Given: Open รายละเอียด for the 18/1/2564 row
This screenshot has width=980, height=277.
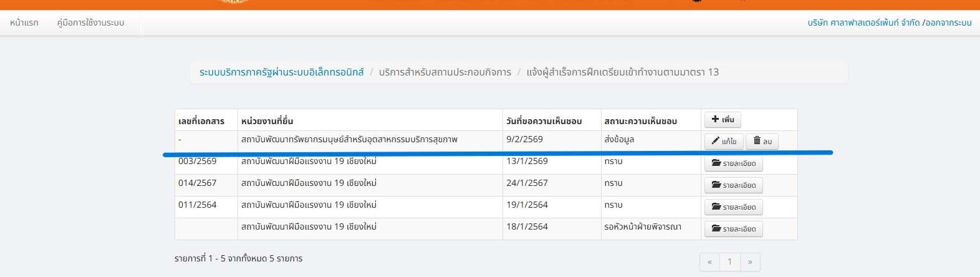Looking at the screenshot, I should tap(733, 229).
